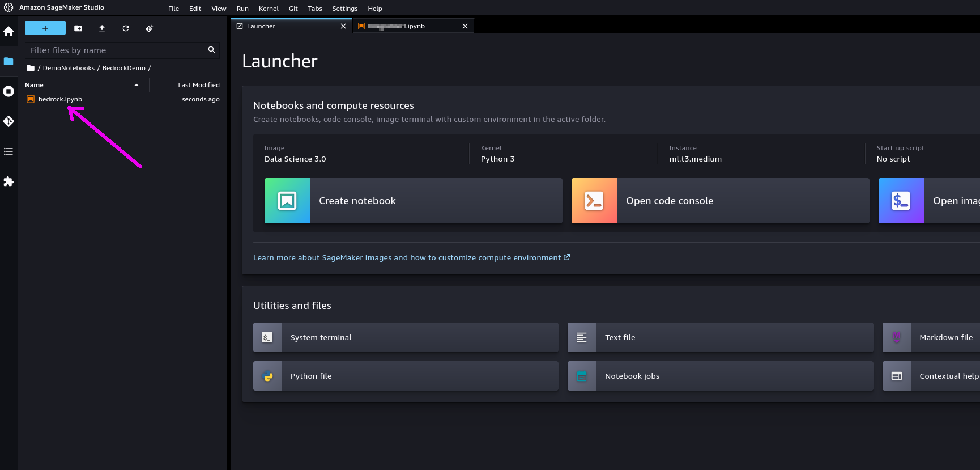This screenshot has width=980, height=470.
Task: Open the Git icon in the left sidebar
Action: point(8,121)
